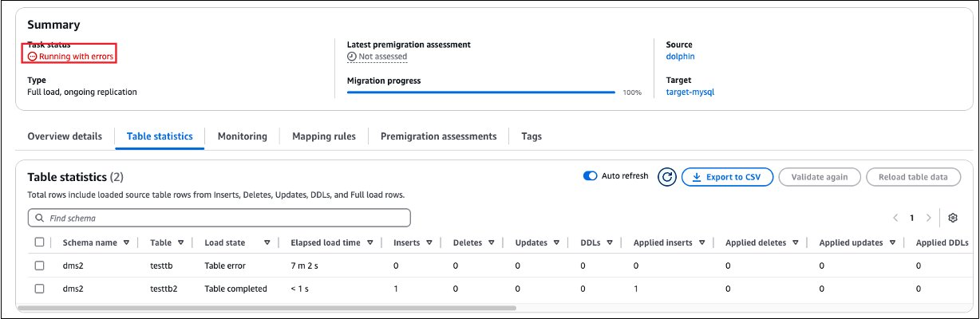Sort the Inserts column
Screen dimensions: 980x319
[x=429, y=242]
